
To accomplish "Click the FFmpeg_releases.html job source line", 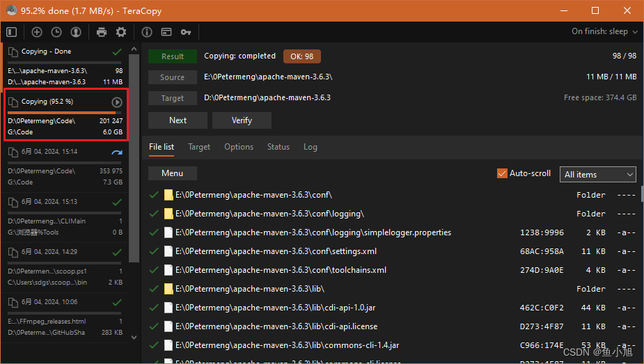I will pos(47,322).
